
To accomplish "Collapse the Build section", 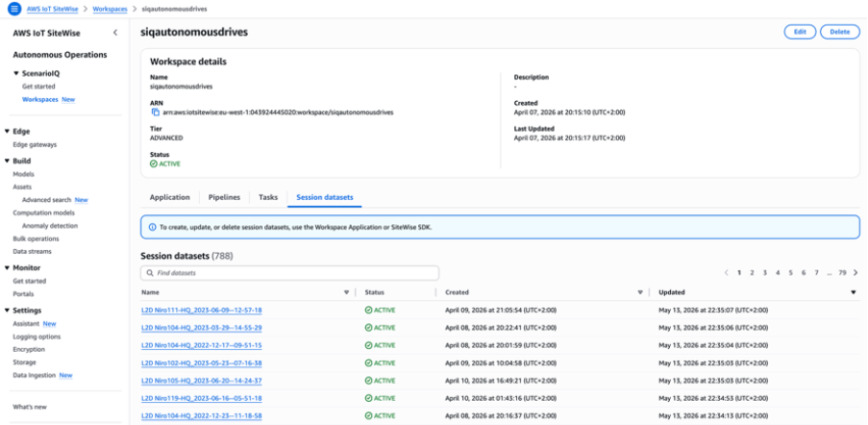I will pos(7,161).
